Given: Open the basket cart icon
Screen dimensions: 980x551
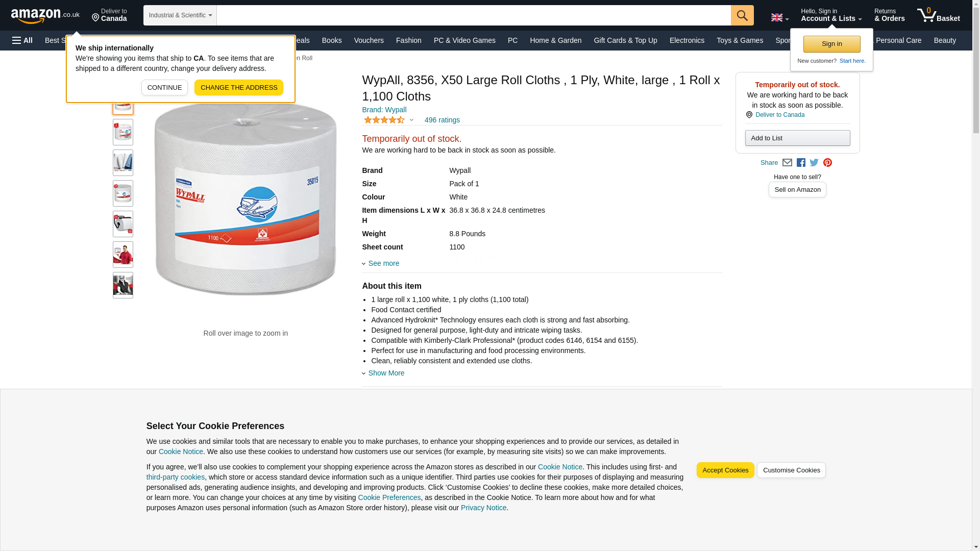Looking at the screenshot, I should tap(938, 15).
